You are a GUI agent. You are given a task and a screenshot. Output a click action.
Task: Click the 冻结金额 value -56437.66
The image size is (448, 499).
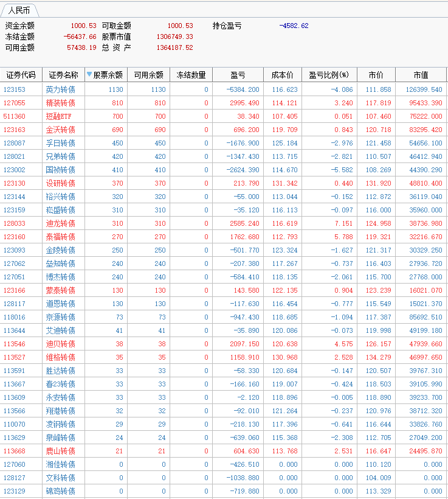[80, 37]
